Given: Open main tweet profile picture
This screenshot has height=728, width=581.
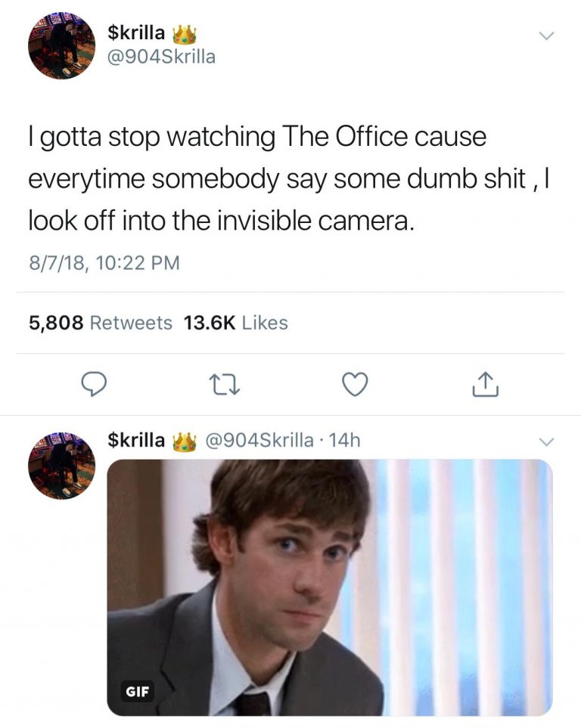Looking at the screenshot, I should (61, 45).
